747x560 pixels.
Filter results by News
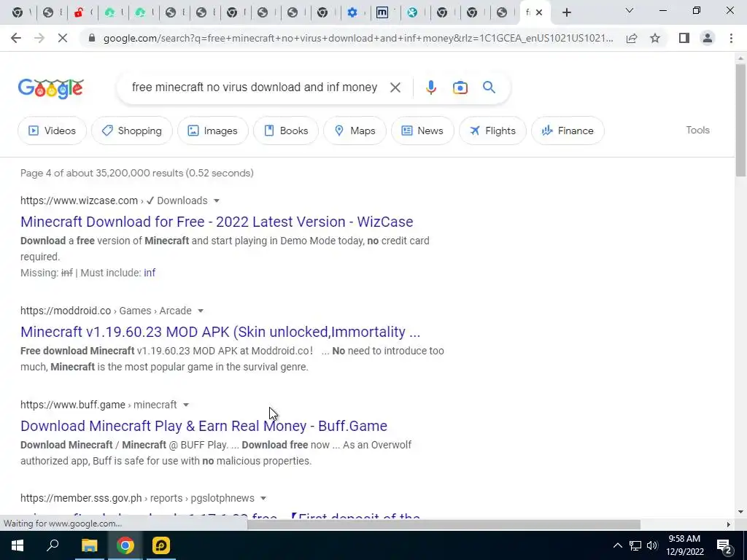pyautogui.click(x=422, y=131)
